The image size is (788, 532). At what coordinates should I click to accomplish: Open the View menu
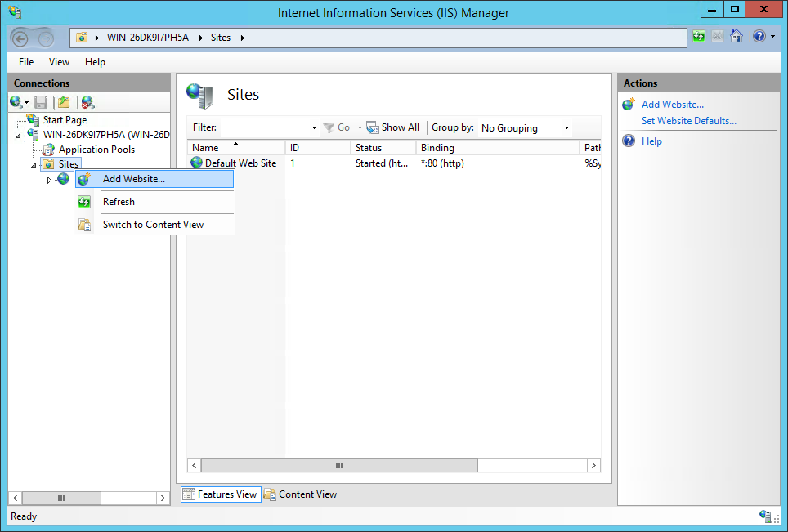[59, 62]
